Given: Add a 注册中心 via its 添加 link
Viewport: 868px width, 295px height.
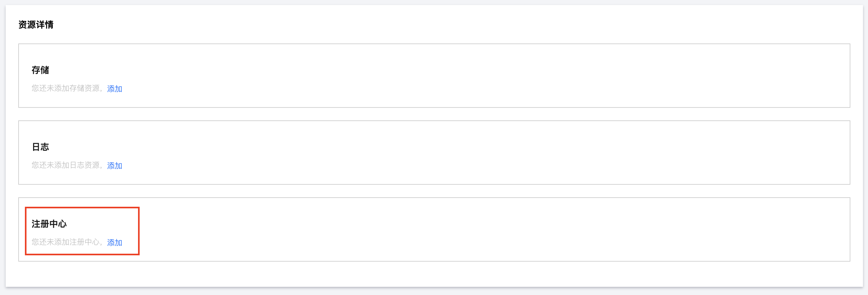Looking at the screenshot, I should tap(114, 242).
